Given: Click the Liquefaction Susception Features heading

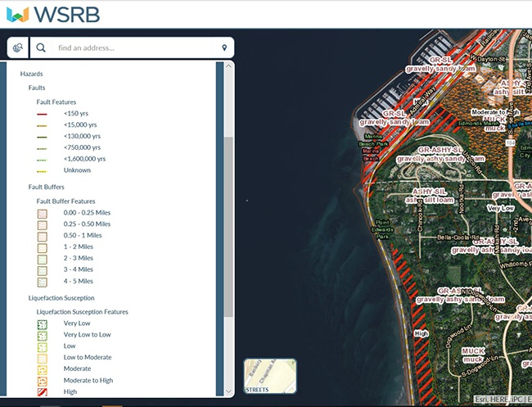Looking at the screenshot, I should (x=82, y=312).
